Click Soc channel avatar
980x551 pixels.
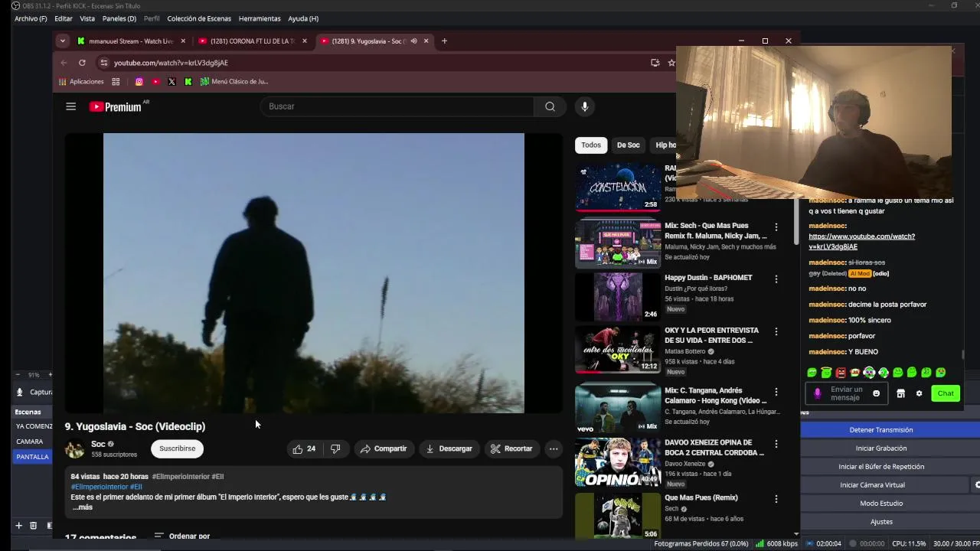click(x=75, y=449)
